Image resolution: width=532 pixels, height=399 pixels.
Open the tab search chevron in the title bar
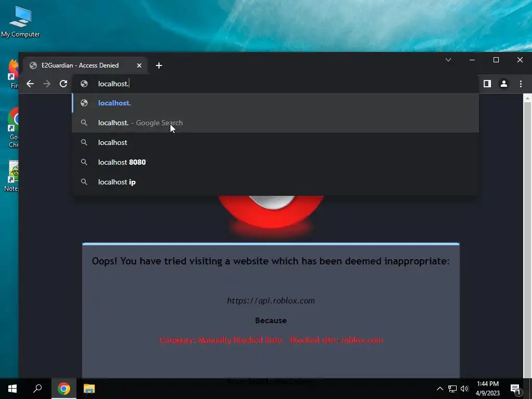[x=448, y=60]
